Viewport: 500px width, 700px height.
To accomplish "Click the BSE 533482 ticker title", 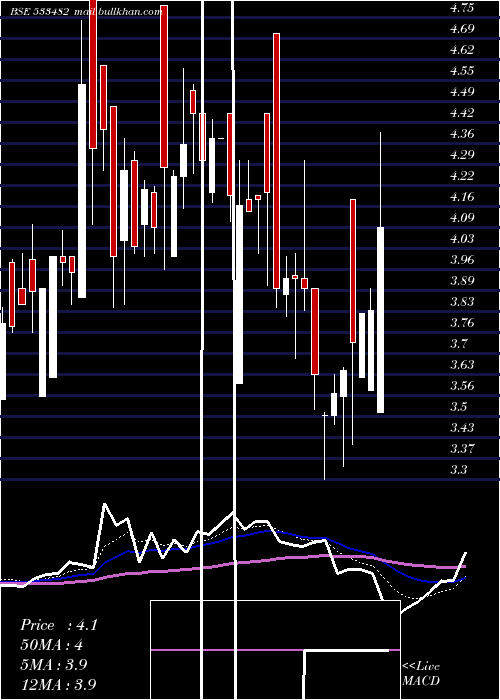I will 40,12.
